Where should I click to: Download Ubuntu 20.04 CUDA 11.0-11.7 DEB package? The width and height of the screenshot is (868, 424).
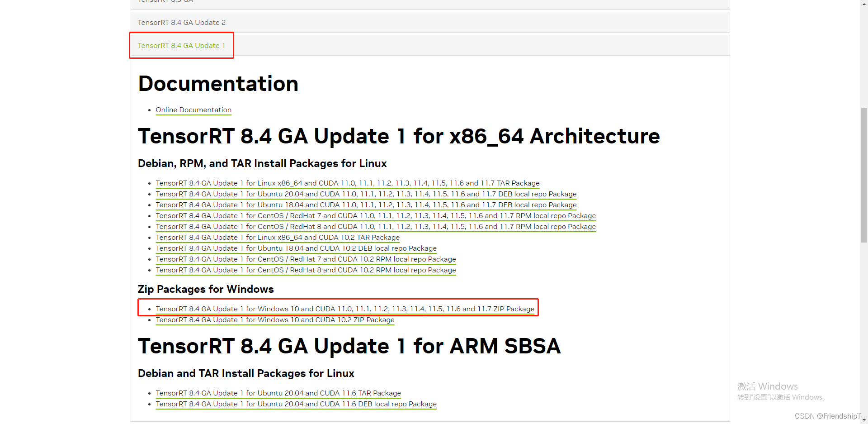pyautogui.click(x=366, y=194)
